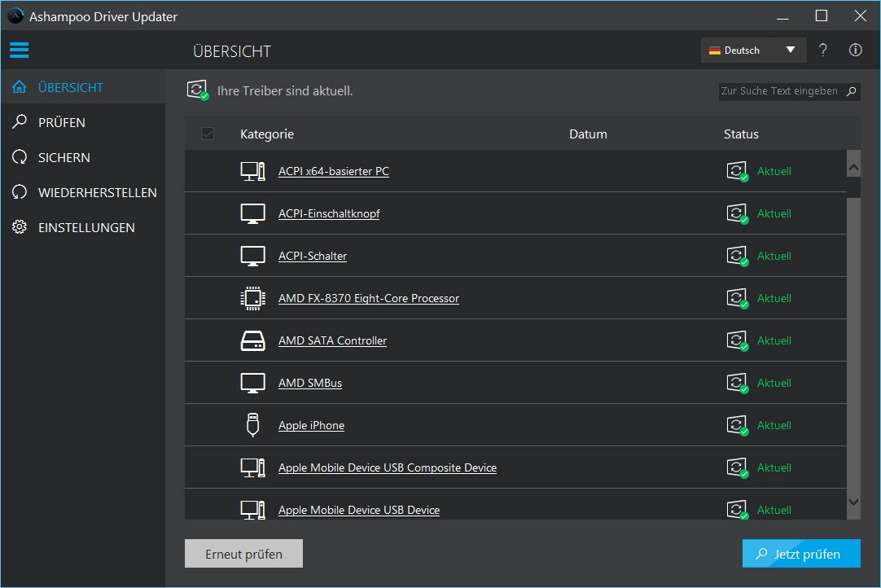This screenshot has width=881, height=588.
Task: Click the status icon for AMD SATA Controller
Action: click(x=737, y=340)
